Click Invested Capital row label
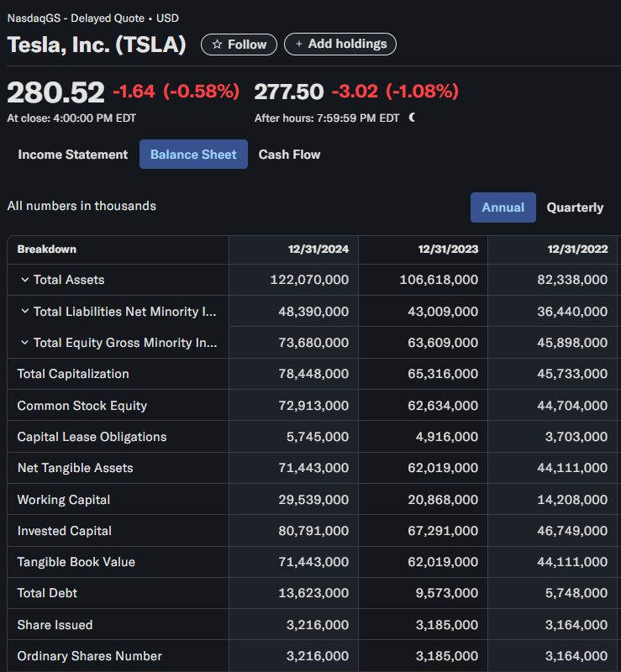The image size is (621, 672). click(x=65, y=531)
